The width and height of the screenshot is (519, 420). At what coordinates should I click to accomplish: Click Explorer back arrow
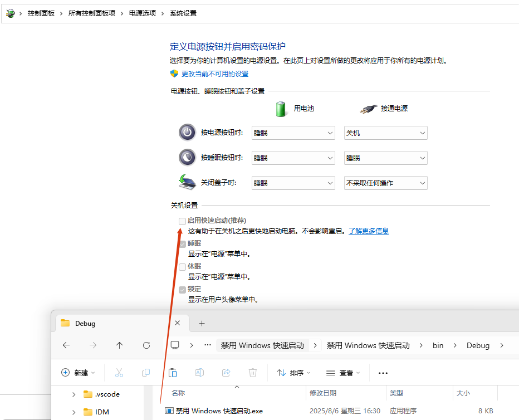click(x=66, y=345)
